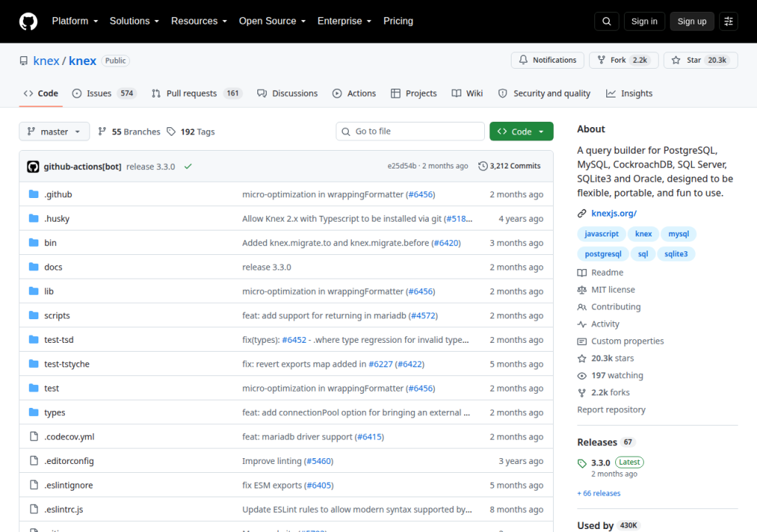
Task: Open the knexjs.org/ website link
Action: [x=614, y=214]
